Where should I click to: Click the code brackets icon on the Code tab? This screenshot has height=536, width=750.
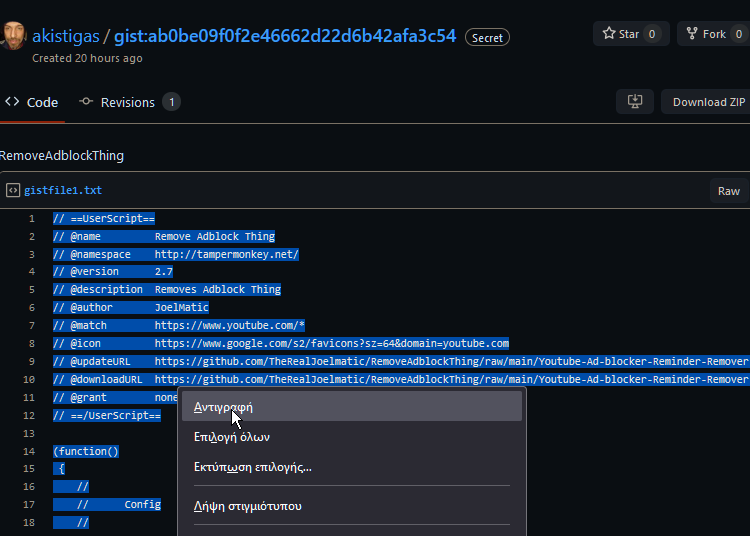click(x=12, y=101)
